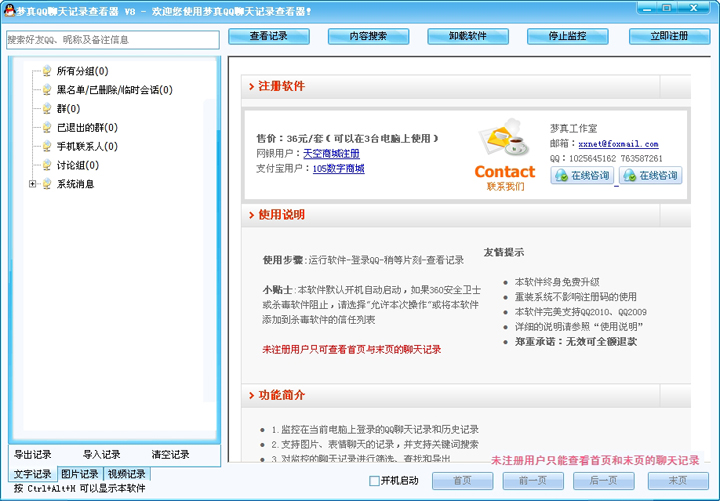This screenshot has height=501, width=720.
Task: Click the icon beside 所有分组(0)
Action: tap(47, 71)
